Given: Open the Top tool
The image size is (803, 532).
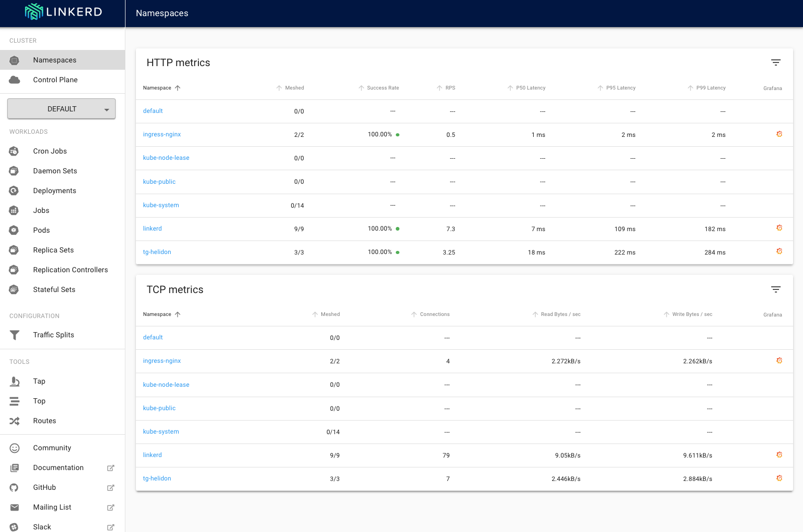Looking at the screenshot, I should (62, 401).
